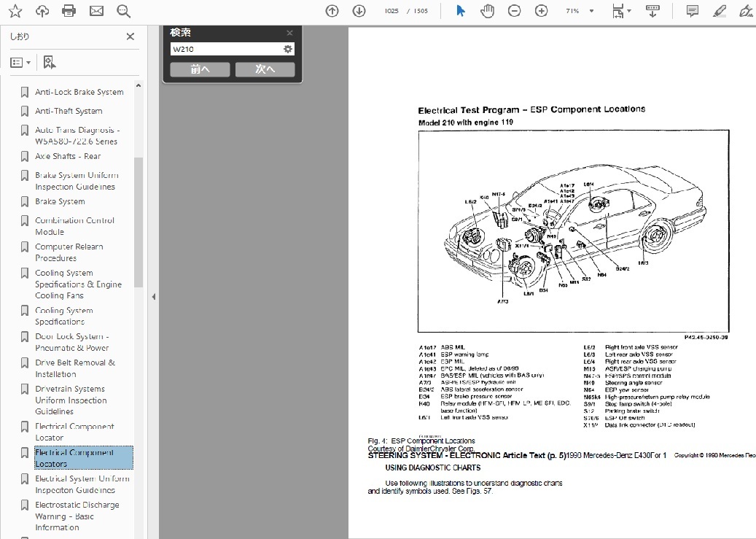The height and width of the screenshot is (539, 756).
Task: Open the Anti-Lock Brake System bookmark
Action: click(x=79, y=92)
